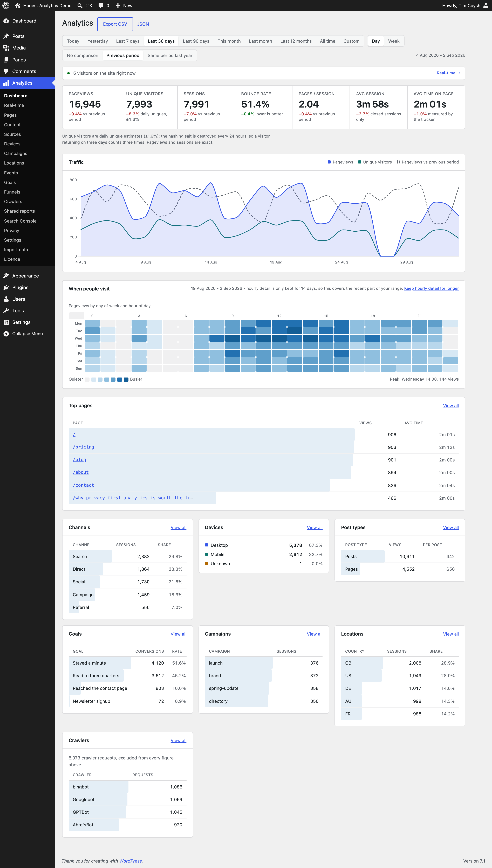Click the spring-update campaign row
The image size is (492, 868).
[264, 688]
